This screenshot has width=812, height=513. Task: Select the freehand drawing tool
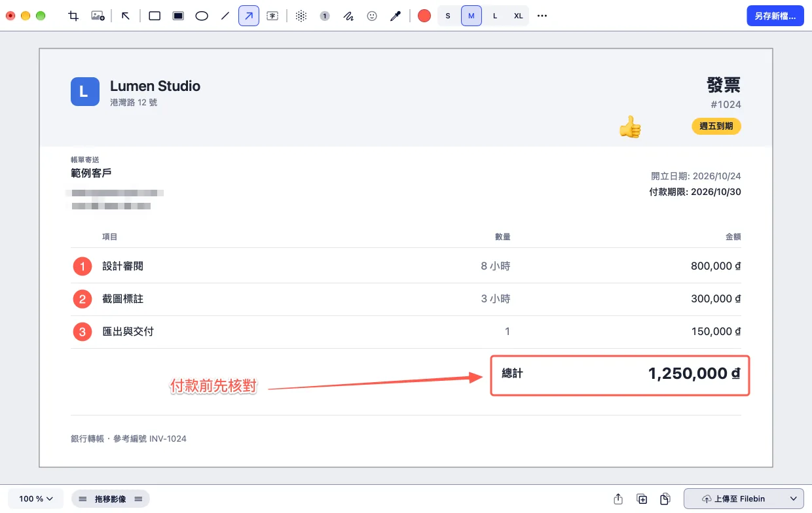click(348, 16)
